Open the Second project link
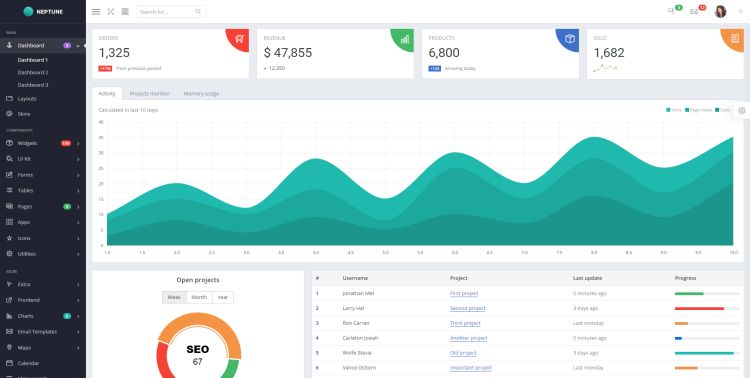Screen dimensions: 750x378 point(467,308)
